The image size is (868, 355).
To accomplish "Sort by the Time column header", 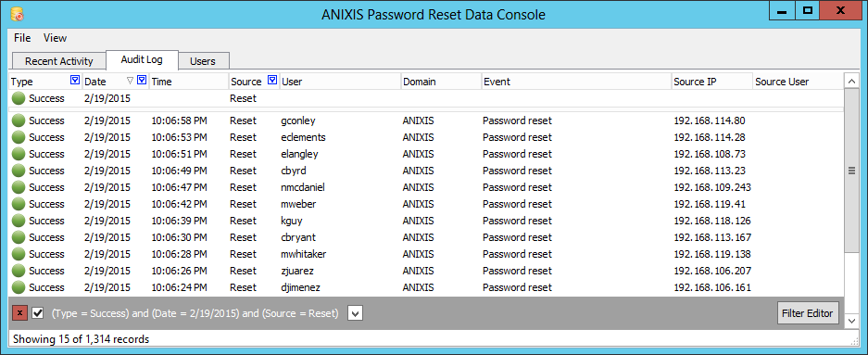I will coord(189,82).
